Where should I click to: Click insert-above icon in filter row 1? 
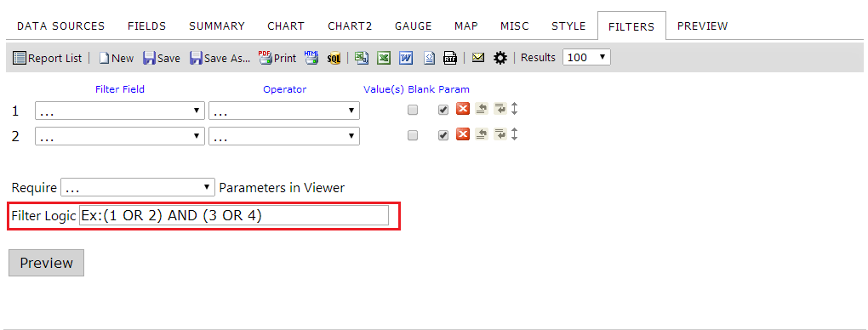[482, 109]
